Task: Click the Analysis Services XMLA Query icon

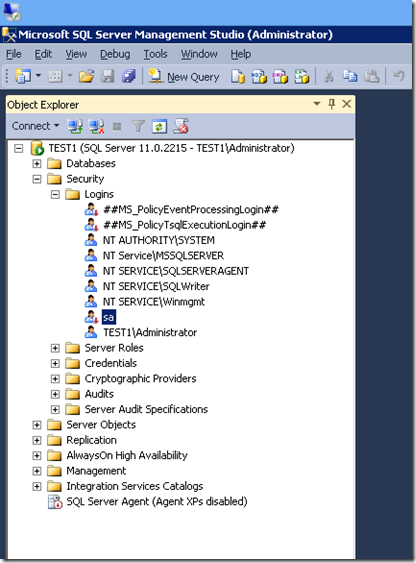Action: 302,76
